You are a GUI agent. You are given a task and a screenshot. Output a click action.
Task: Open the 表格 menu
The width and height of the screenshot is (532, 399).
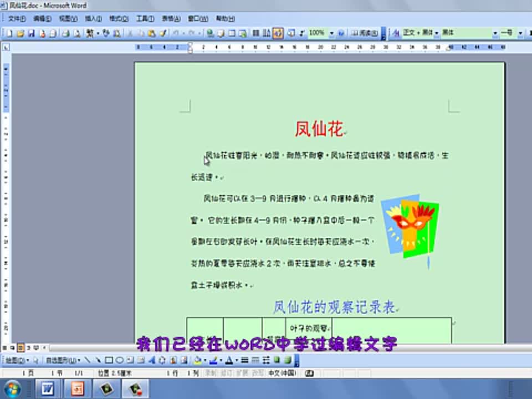coord(169,18)
